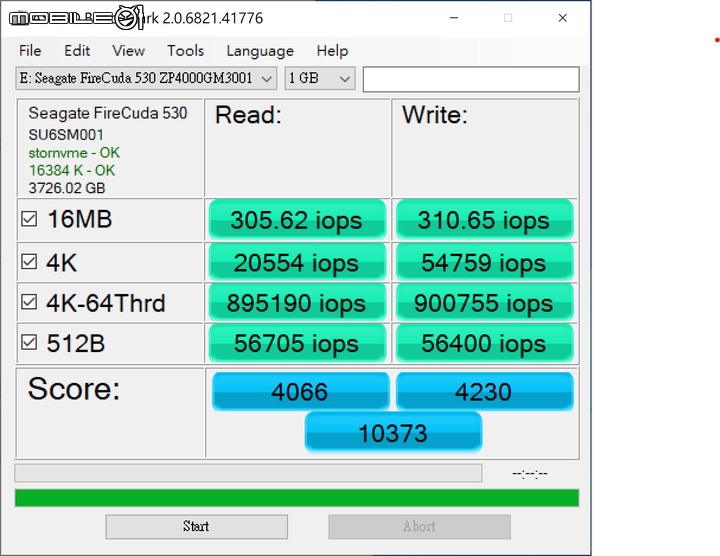The height and width of the screenshot is (556, 720).
Task: Click the Write: column header
Action: (x=435, y=115)
